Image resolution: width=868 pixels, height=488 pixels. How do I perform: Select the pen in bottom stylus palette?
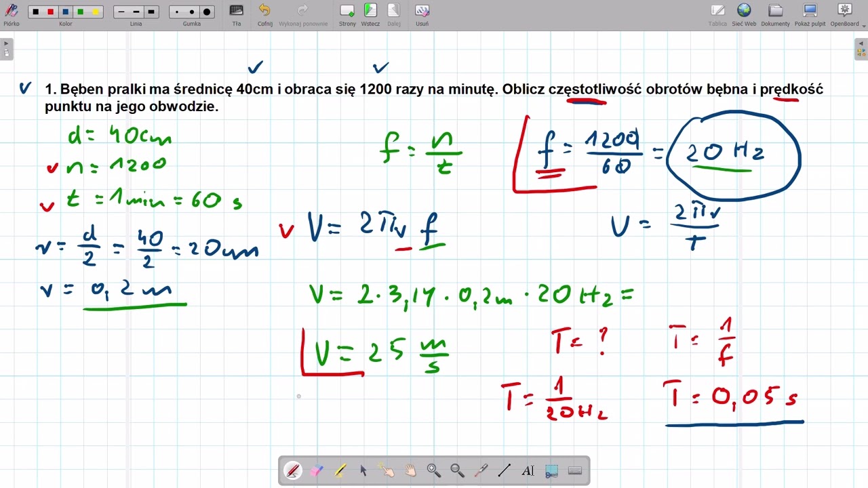click(x=293, y=470)
